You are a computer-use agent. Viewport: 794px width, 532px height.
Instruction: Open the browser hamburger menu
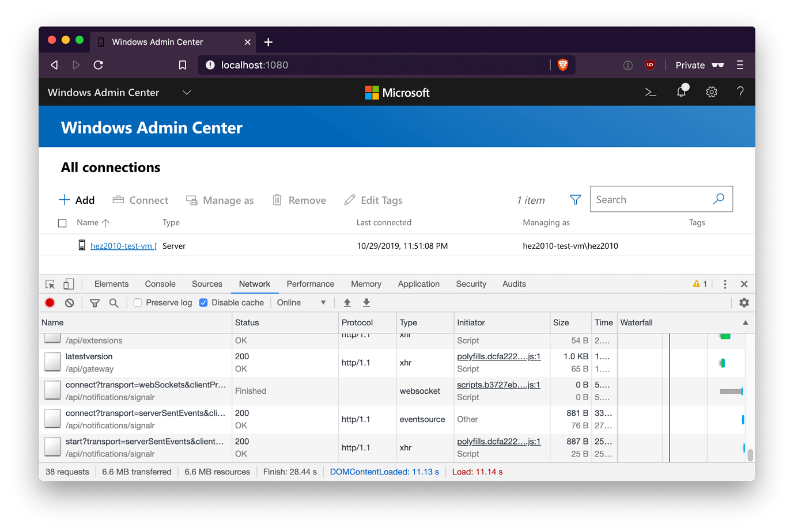click(740, 65)
